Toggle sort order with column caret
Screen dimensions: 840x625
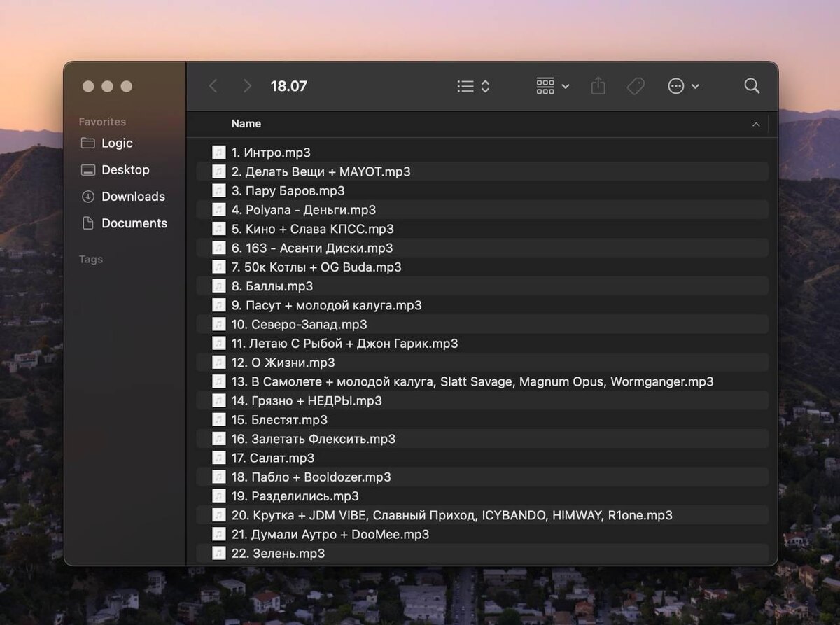[756, 124]
